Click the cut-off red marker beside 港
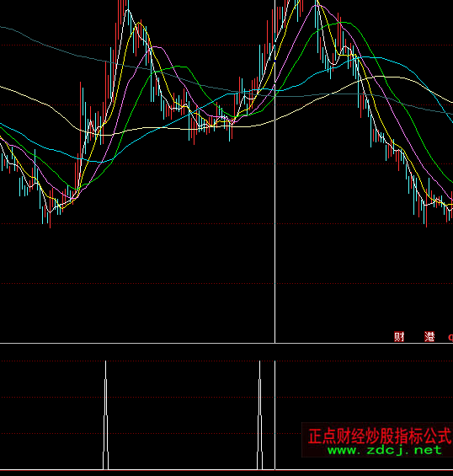Viewport: 453px width, 476px height. pyautogui.click(x=450, y=337)
